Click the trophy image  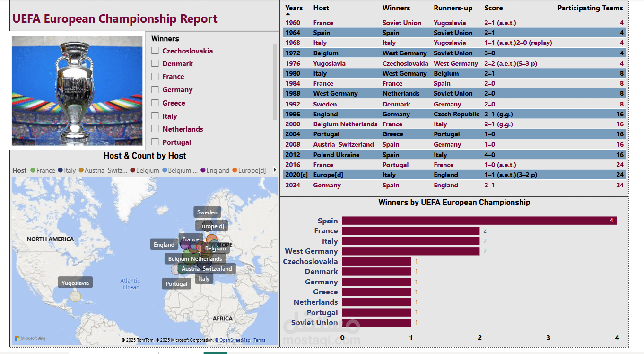pos(77,91)
